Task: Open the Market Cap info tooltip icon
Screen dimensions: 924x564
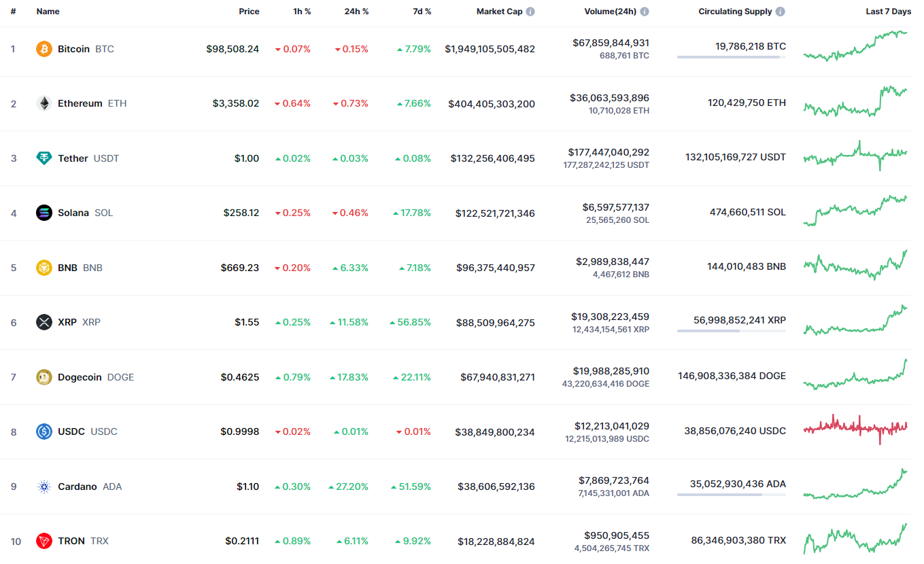Action: (529, 11)
